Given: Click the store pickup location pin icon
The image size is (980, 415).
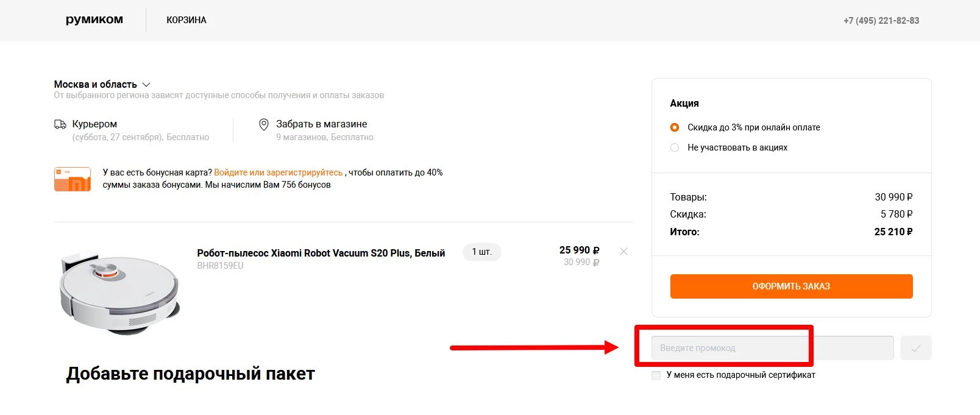Looking at the screenshot, I should coord(264,124).
